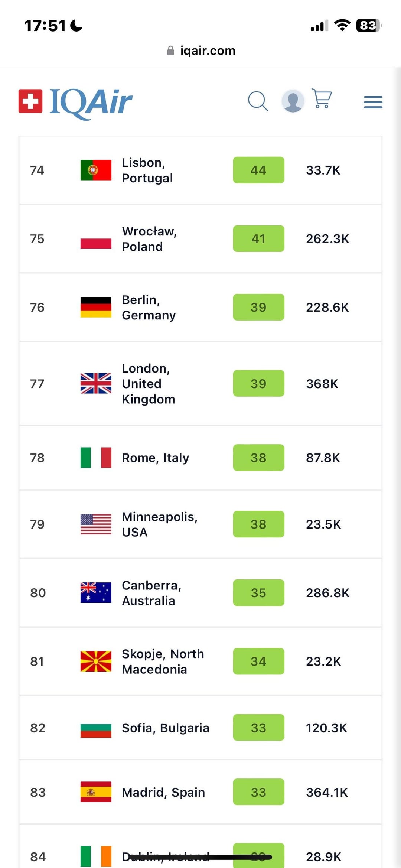Image resolution: width=401 pixels, height=868 pixels.
Task: Select London, United Kingdom entry
Action: point(200,384)
